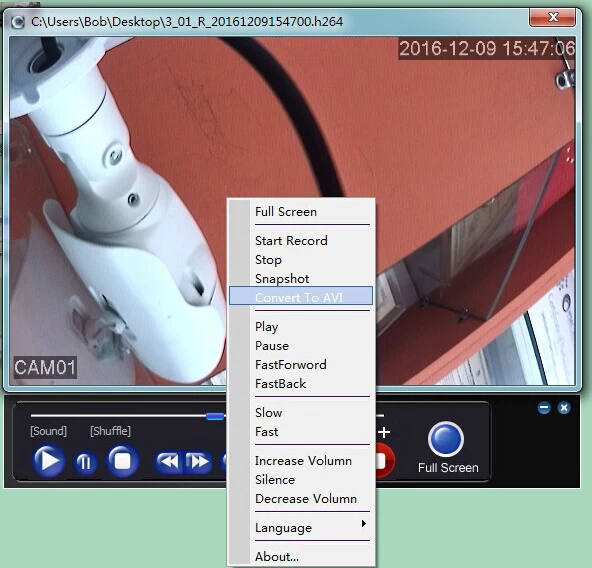Toggle the [Shuffle] option
The image size is (592, 568).
(x=110, y=431)
